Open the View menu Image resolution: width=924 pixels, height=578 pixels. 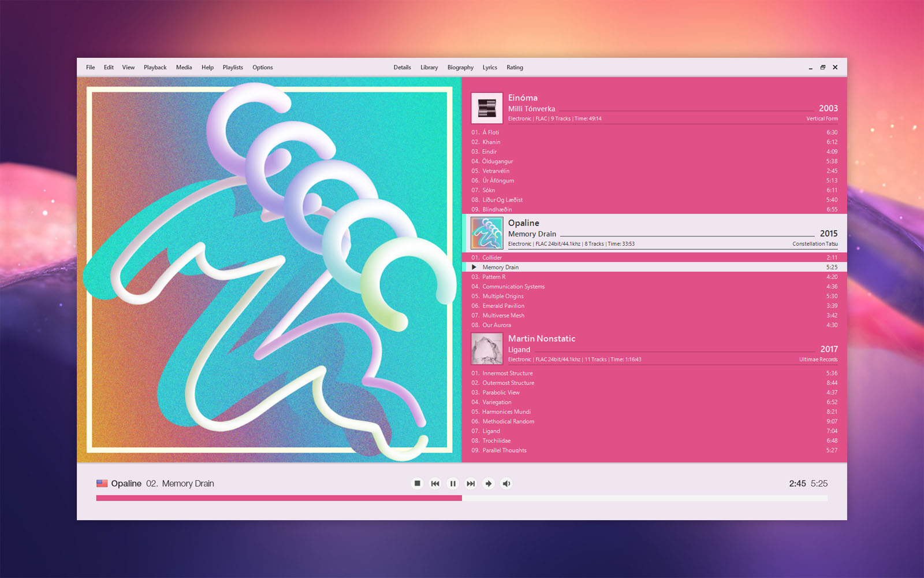coord(128,67)
